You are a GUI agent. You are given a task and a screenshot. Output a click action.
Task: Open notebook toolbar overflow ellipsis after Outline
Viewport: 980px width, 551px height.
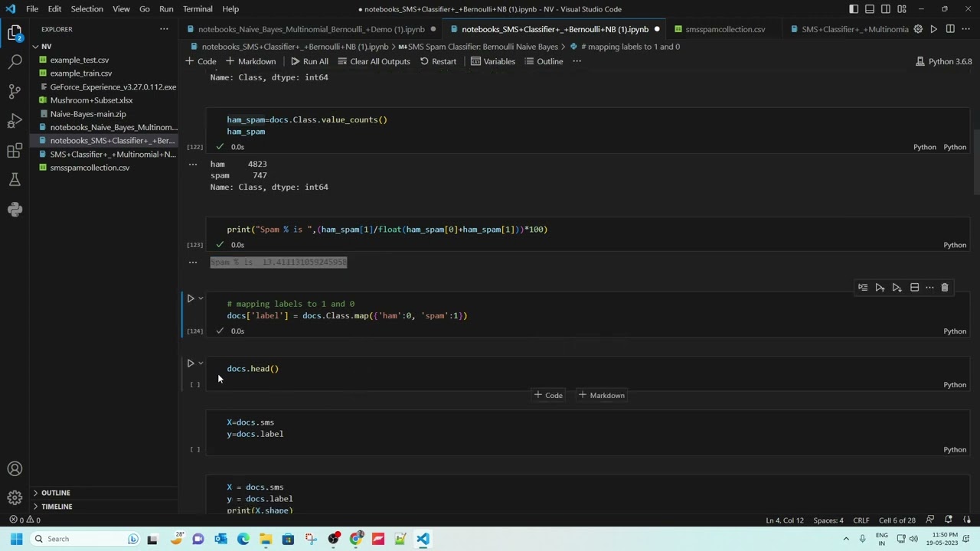577,61
